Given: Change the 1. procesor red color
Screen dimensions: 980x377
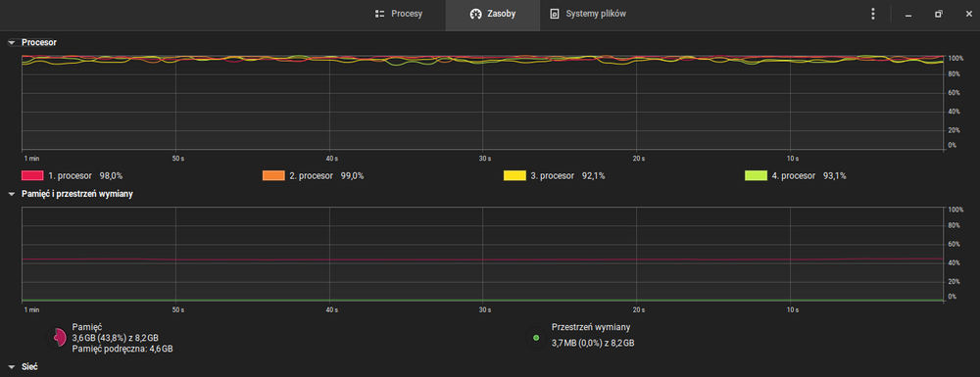Looking at the screenshot, I should click(x=32, y=176).
